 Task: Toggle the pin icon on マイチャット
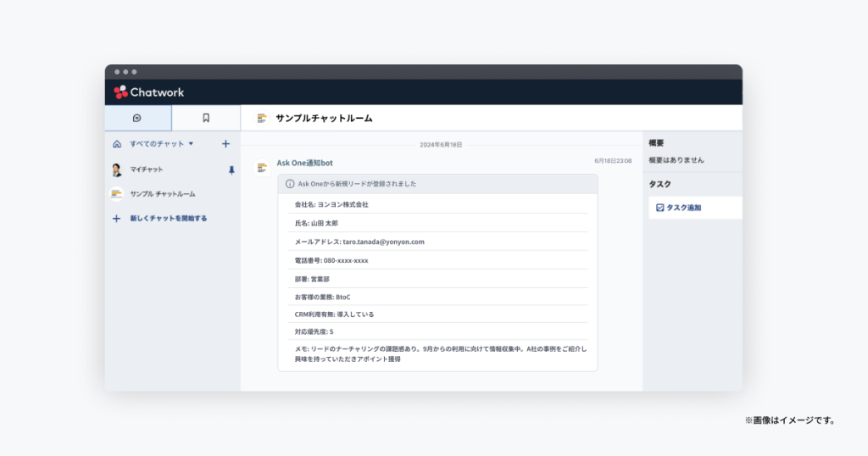(x=231, y=170)
